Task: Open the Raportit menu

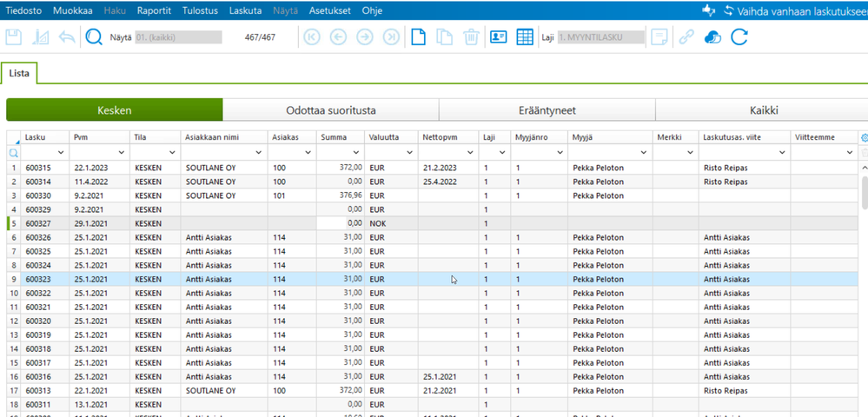Action: coord(154,11)
